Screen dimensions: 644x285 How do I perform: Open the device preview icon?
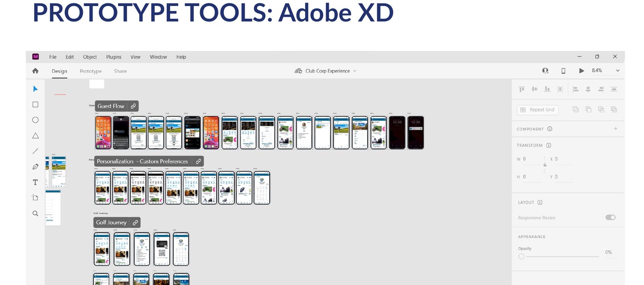(563, 71)
